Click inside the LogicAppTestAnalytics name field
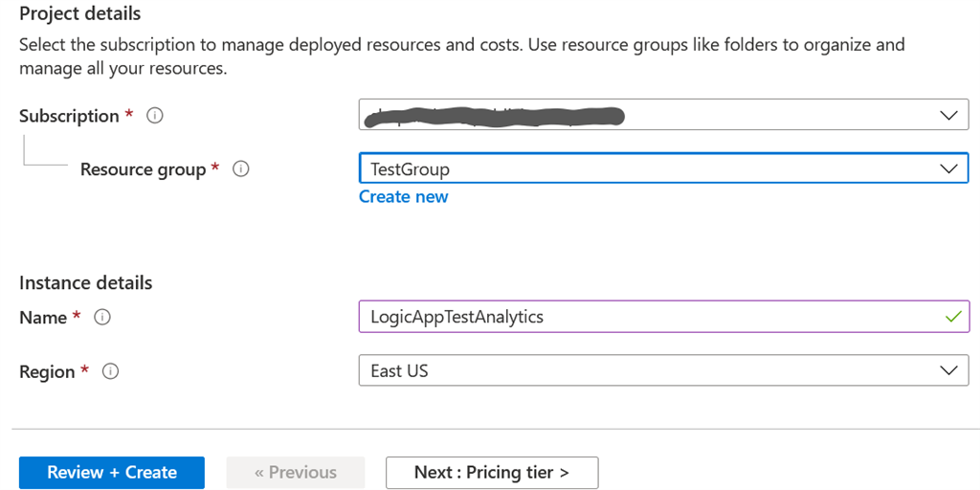 point(664,317)
